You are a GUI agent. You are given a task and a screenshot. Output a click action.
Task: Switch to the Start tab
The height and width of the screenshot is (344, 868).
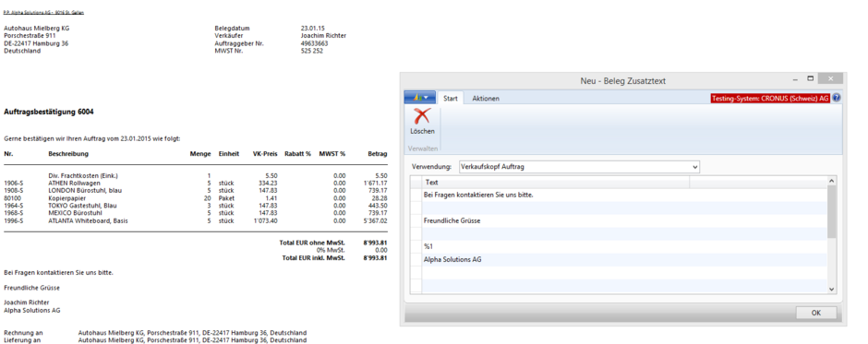pyautogui.click(x=451, y=99)
